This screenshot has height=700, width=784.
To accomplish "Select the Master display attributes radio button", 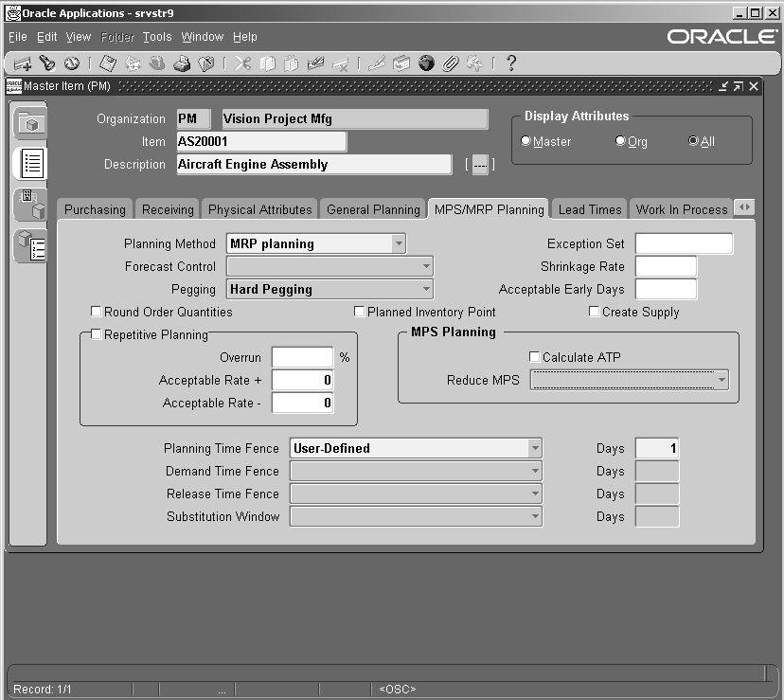I will pyautogui.click(x=526, y=141).
